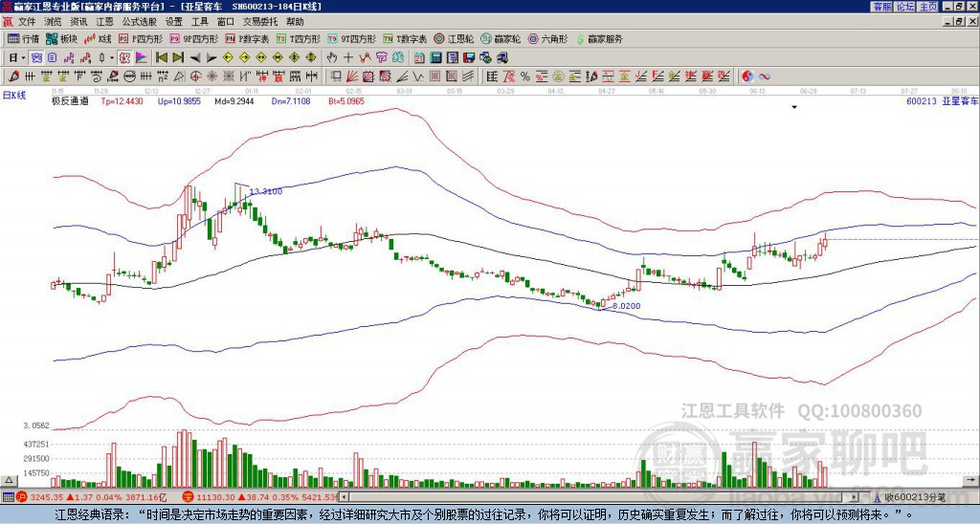Viewport: 980px width, 524px height.
Task: Open the P数字表 tool
Action: [x=248, y=38]
